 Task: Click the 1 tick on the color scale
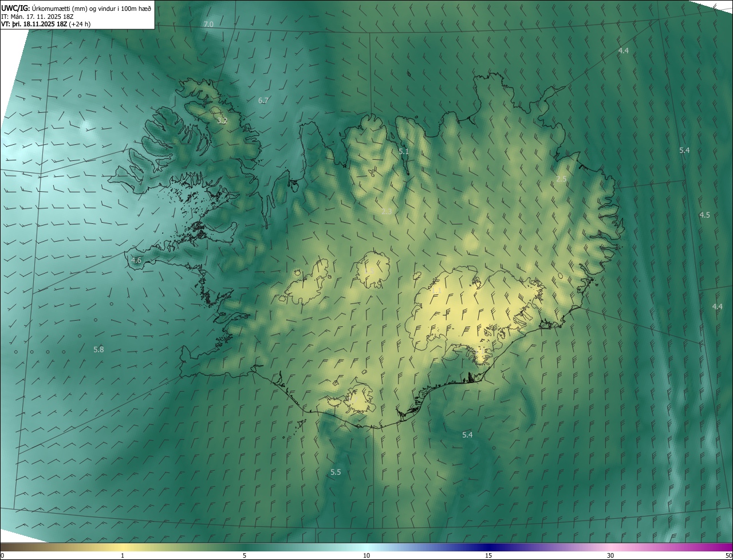(123, 555)
